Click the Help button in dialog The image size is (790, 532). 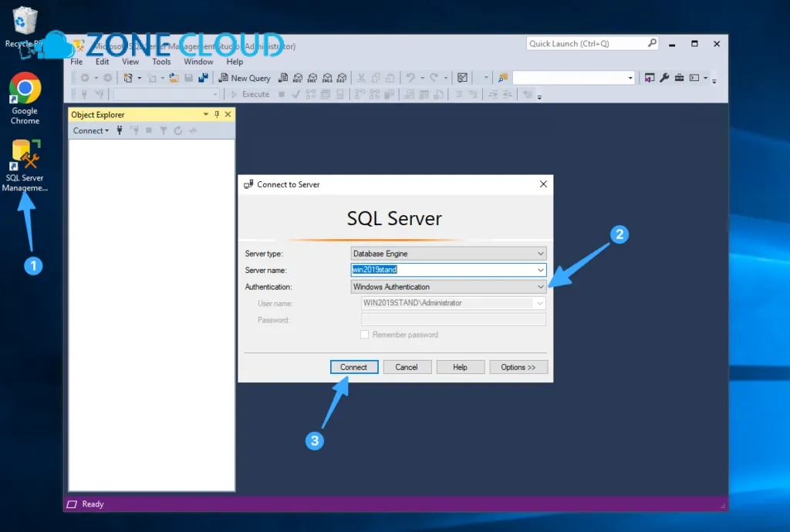click(x=461, y=367)
